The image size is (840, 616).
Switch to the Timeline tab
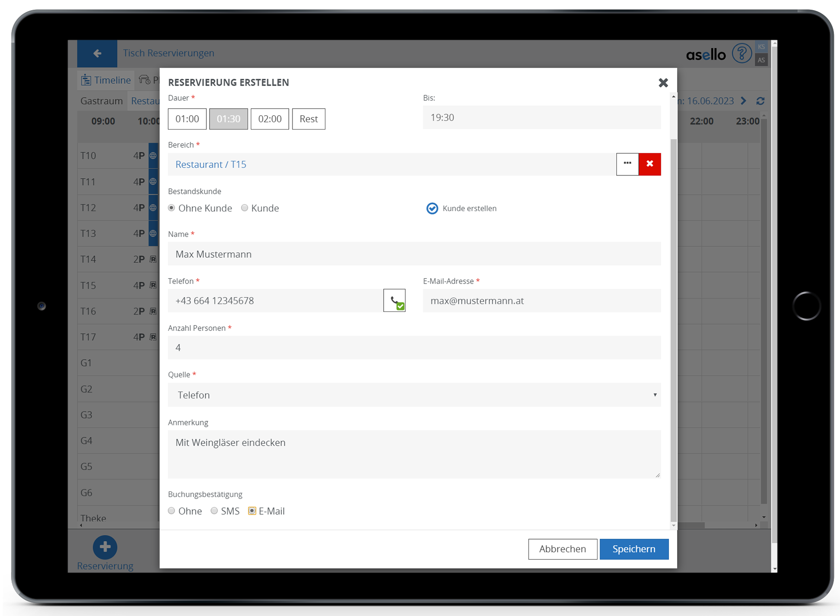point(106,80)
